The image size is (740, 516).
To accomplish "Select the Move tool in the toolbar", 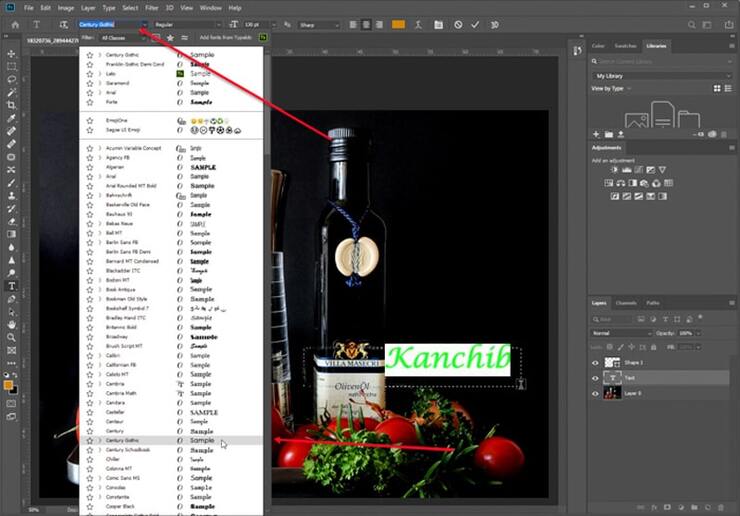I will [x=13, y=52].
